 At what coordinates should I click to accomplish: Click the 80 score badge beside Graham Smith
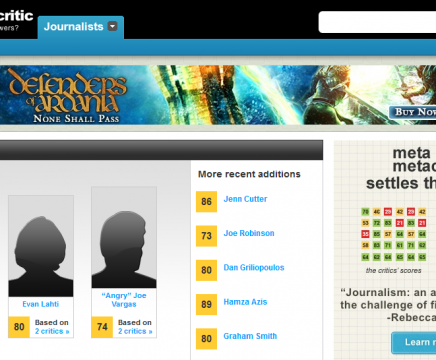206,339
